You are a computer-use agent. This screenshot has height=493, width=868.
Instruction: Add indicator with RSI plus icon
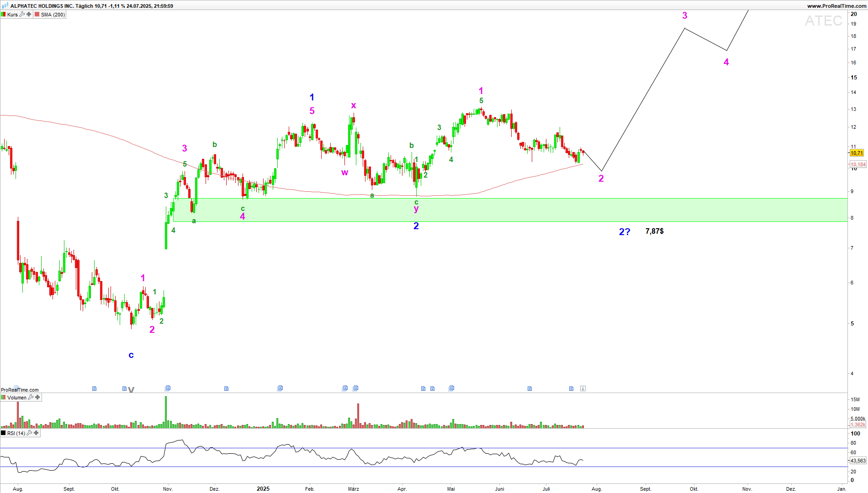pos(36,433)
